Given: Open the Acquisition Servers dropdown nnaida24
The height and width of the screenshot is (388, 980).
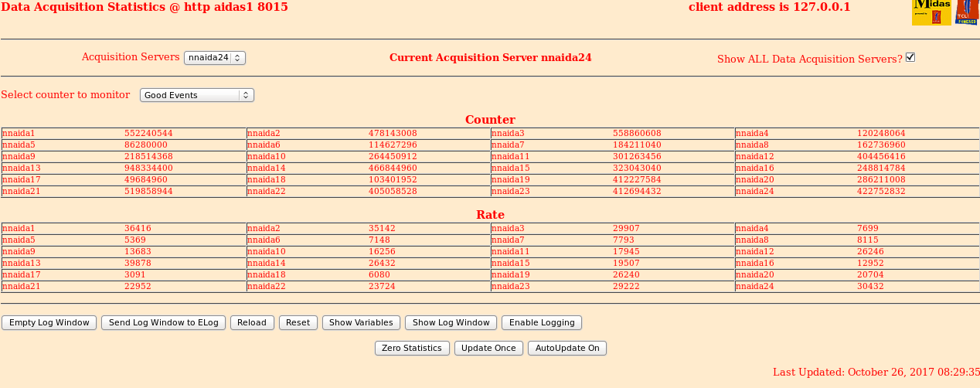Looking at the screenshot, I should 215,57.
